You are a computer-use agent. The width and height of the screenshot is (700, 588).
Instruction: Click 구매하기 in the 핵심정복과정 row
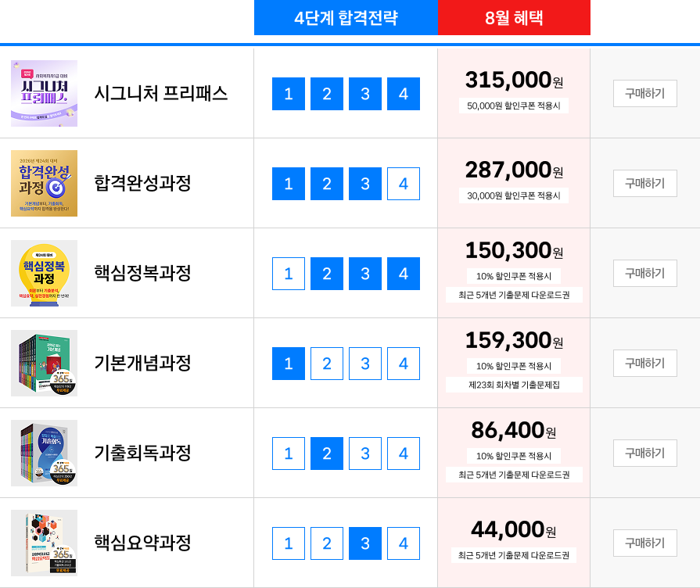point(645,273)
